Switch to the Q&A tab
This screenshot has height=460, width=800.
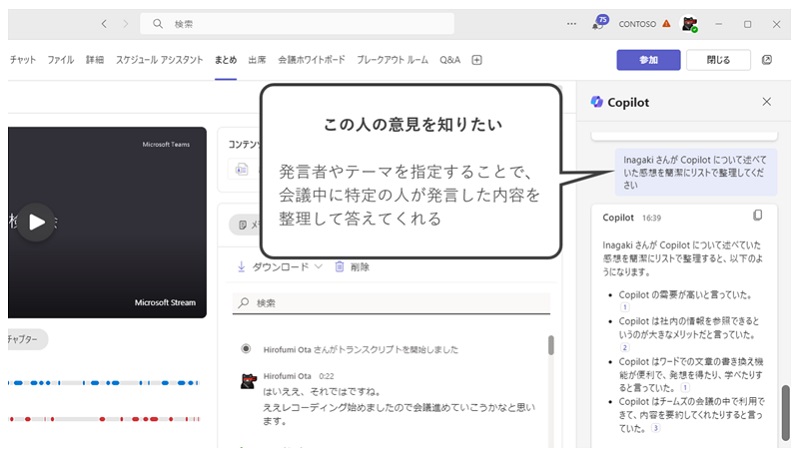click(450, 60)
